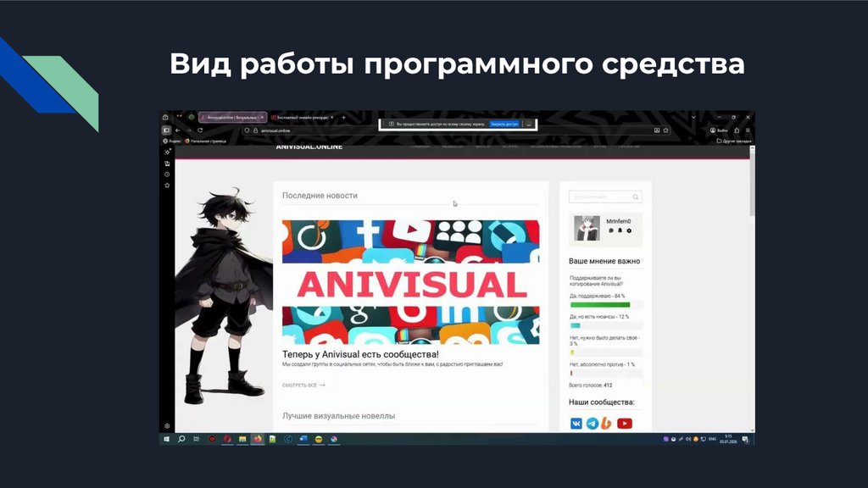Click the Нет, абсолютно против poll bar
This screenshot has width=868, height=488.
[571, 373]
